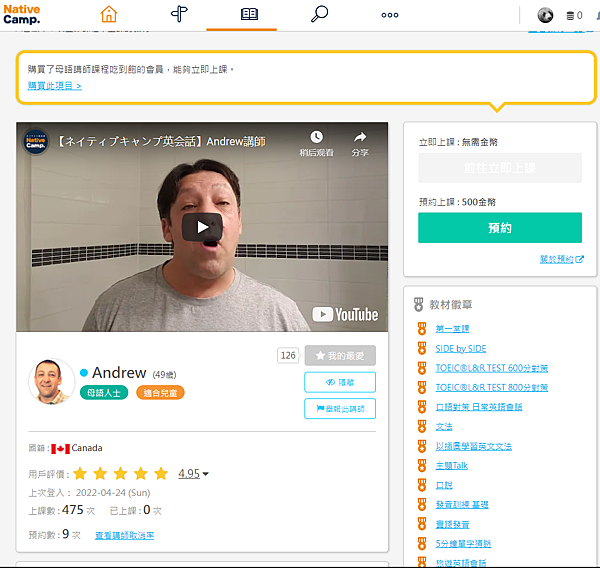Open the 主題Talk badge link
Viewport: 600px width, 568px height.
[452, 465]
